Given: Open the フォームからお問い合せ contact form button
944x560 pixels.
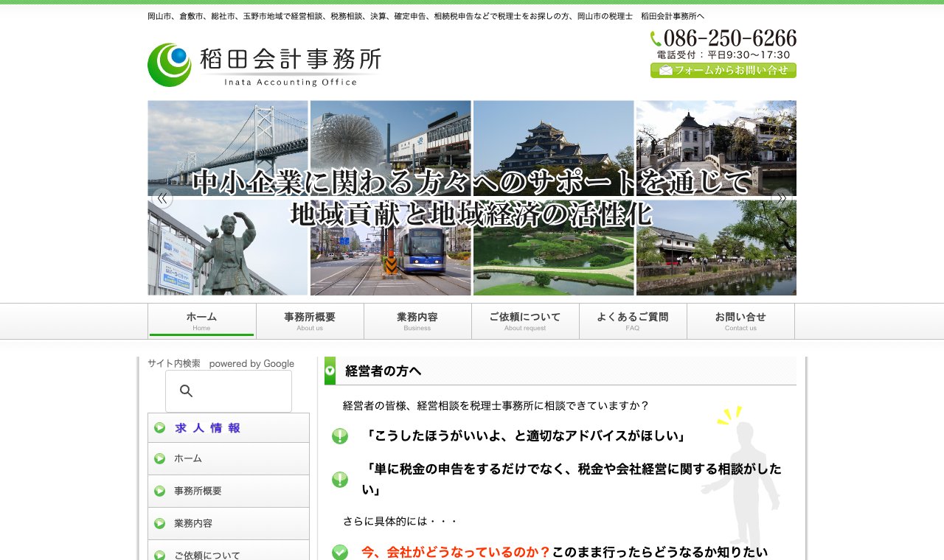Looking at the screenshot, I should (x=723, y=71).
